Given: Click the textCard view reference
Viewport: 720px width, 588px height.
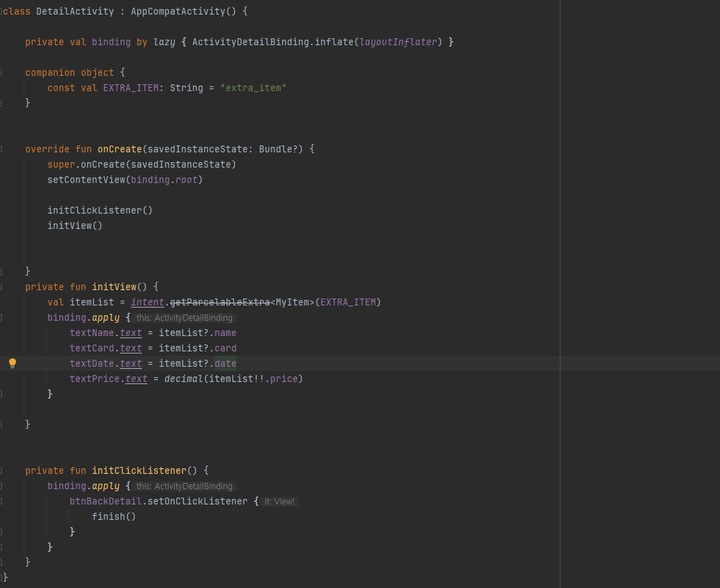Looking at the screenshot, I should [92, 349].
